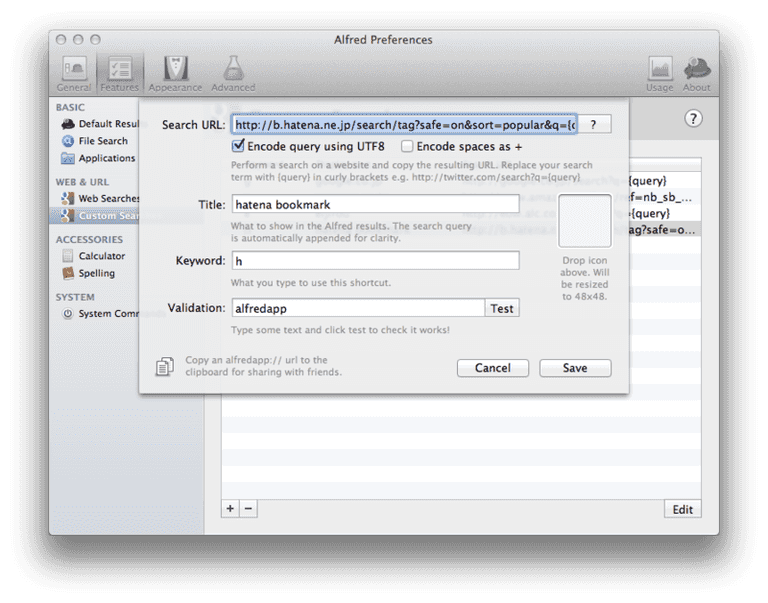
Task: Click the System Commands power icon
Action: click(x=68, y=314)
